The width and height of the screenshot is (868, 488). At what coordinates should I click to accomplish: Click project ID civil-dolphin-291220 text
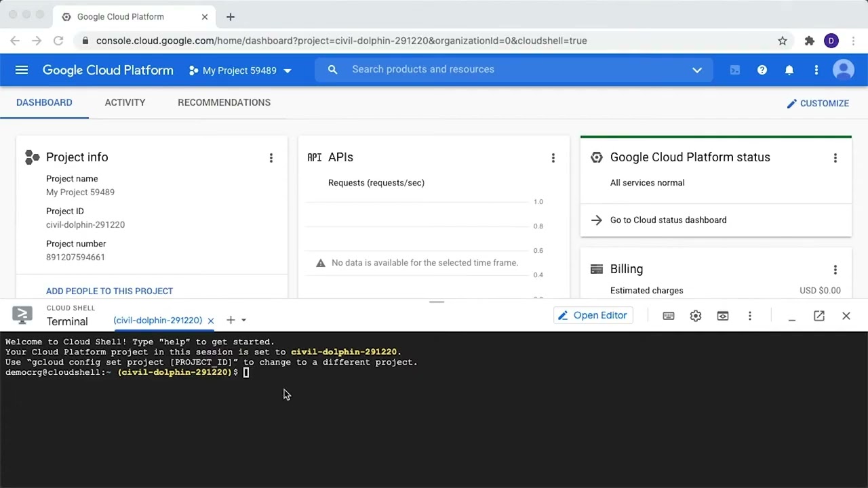tap(85, 224)
